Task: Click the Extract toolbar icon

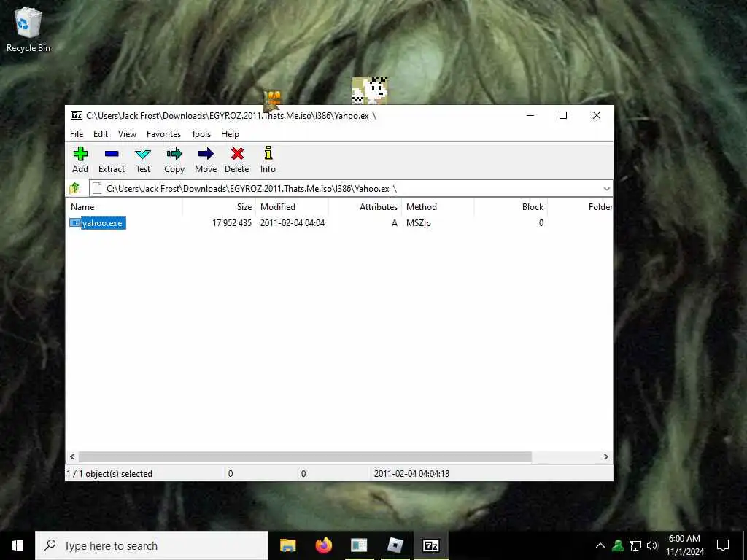Action: (x=112, y=154)
